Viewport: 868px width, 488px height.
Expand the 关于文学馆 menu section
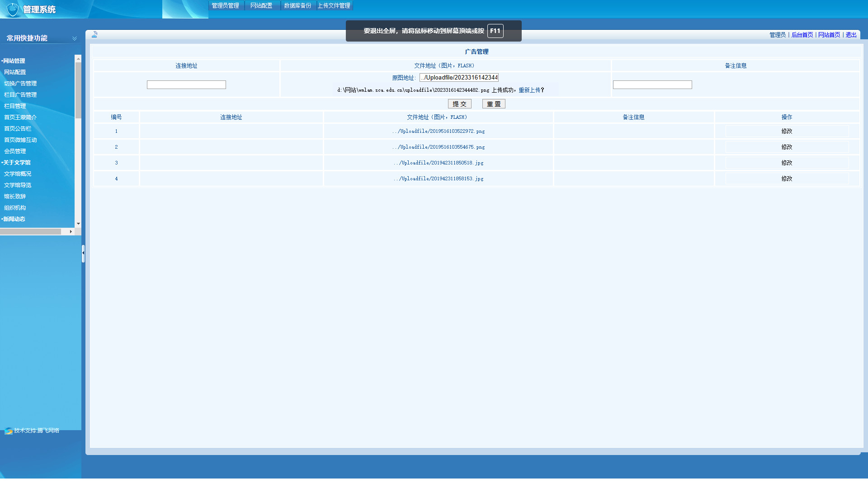click(17, 163)
